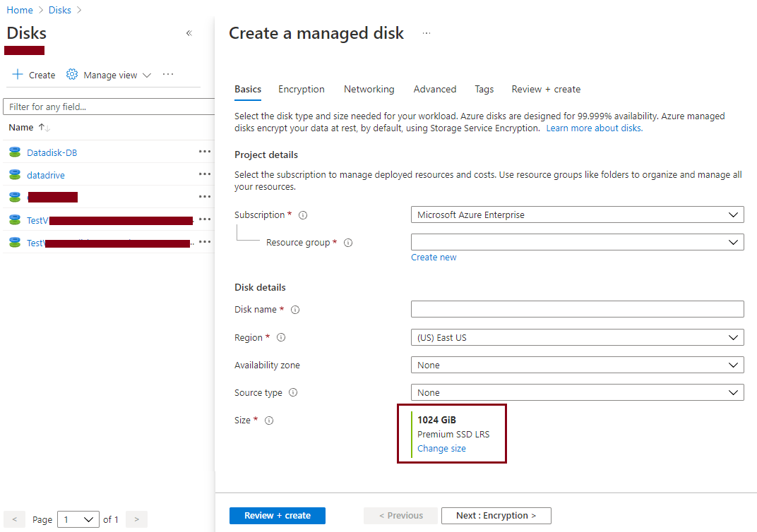This screenshot has height=532, width=757.
Task: Click the info icon next to Disk name
Action: tap(294, 309)
